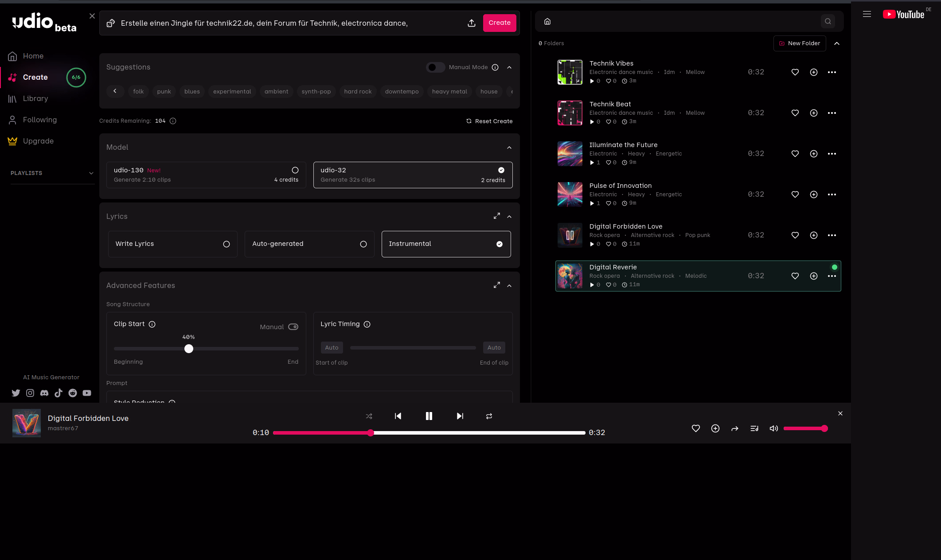The width and height of the screenshot is (941, 560).
Task: Toggle the Clip Start Manual switch
Action: (x=293, y=327)
